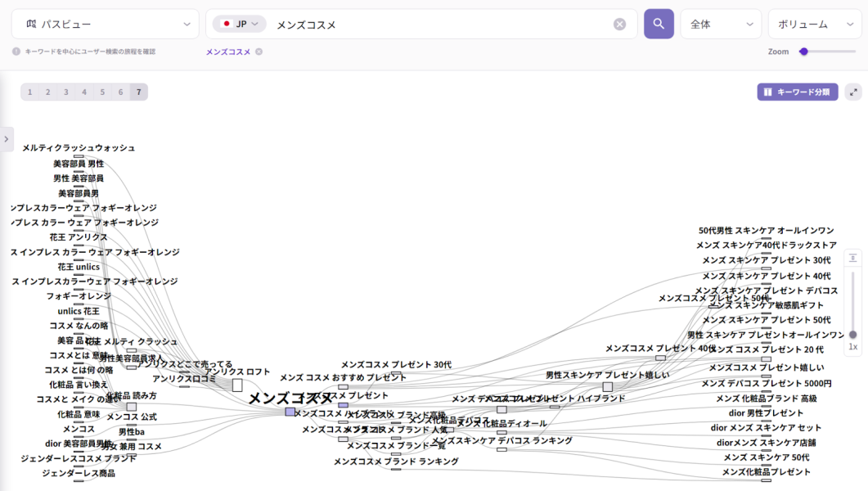Image resolution: width=868 pixels, height=491 pixels.
Task: Clear the search field with the X icon
Action: point(619,25)
